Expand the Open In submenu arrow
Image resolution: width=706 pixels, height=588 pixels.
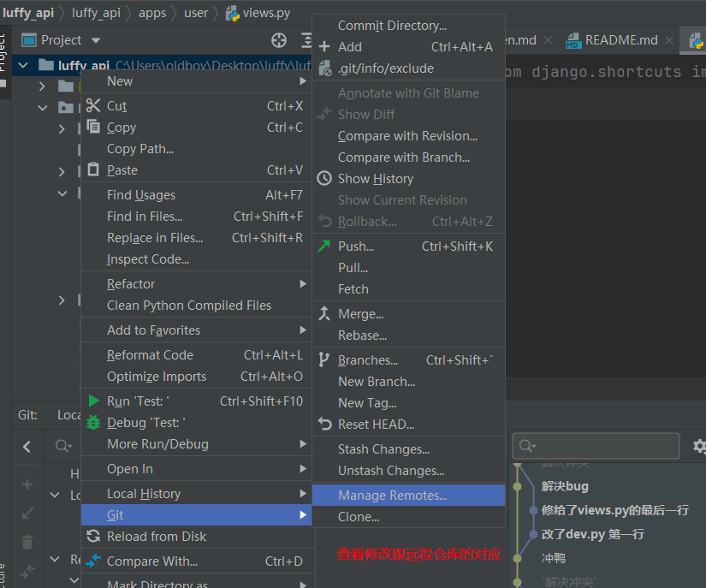pos(303,469)
